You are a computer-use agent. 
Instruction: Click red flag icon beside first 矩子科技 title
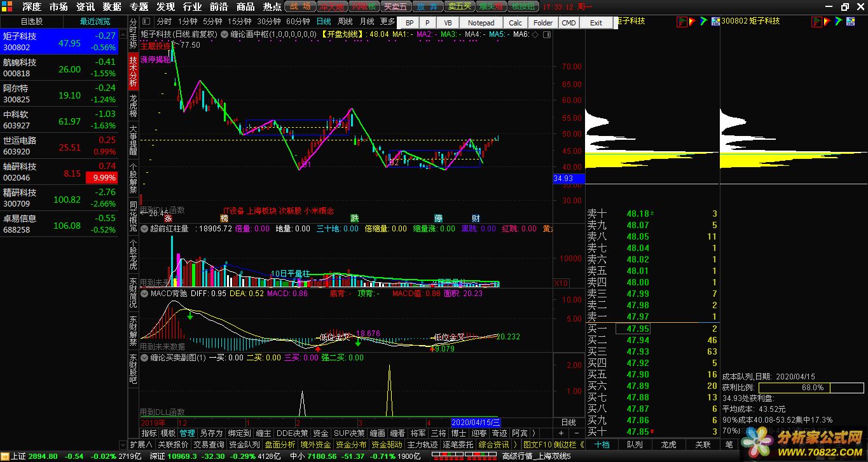click(x=692, y=22)
